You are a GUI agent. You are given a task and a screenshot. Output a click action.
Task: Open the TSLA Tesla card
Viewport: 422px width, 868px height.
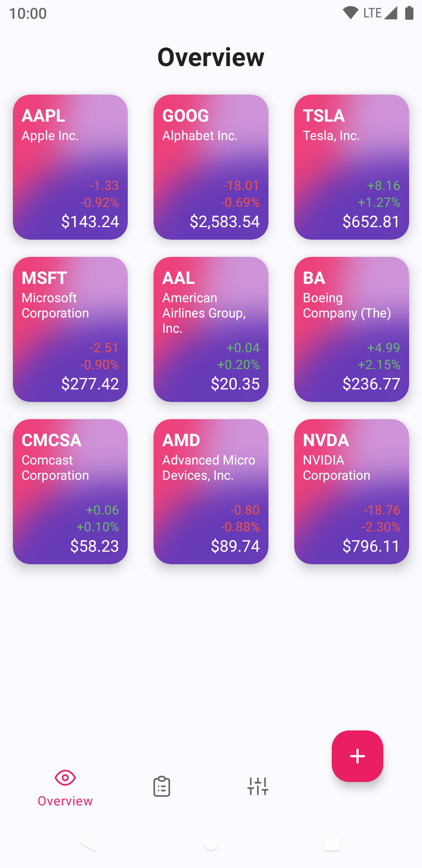pos(352,167)
